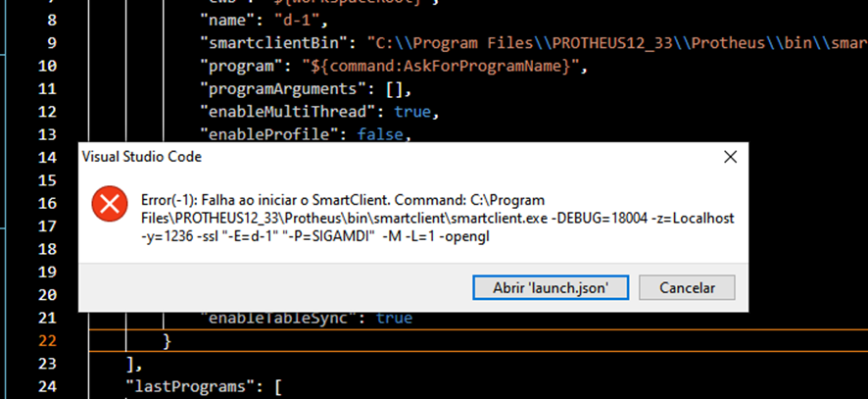Screen dimensions: 868x399
Task: Dismiss the dialog with Cancelar
Action: [687, 288]
